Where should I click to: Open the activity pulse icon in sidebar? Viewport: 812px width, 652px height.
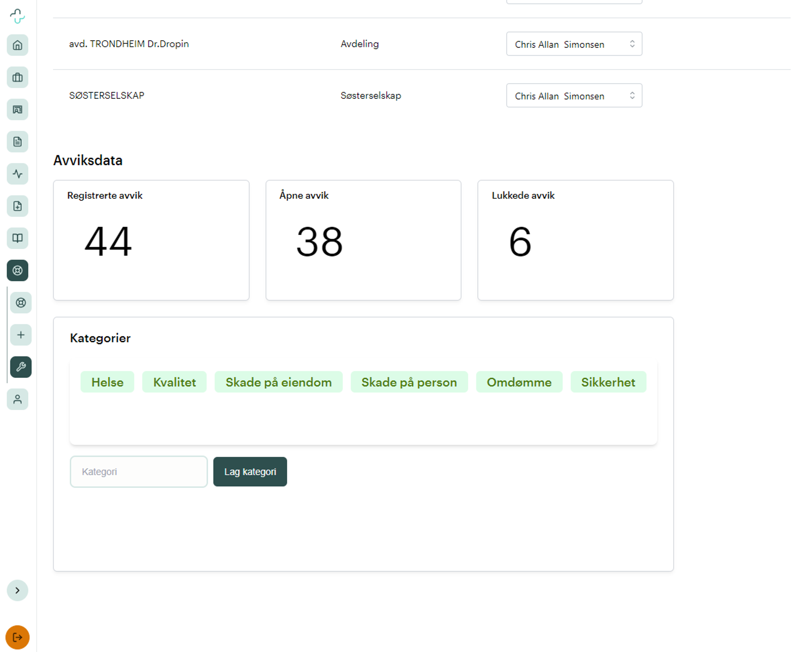(x=17, y=174)
